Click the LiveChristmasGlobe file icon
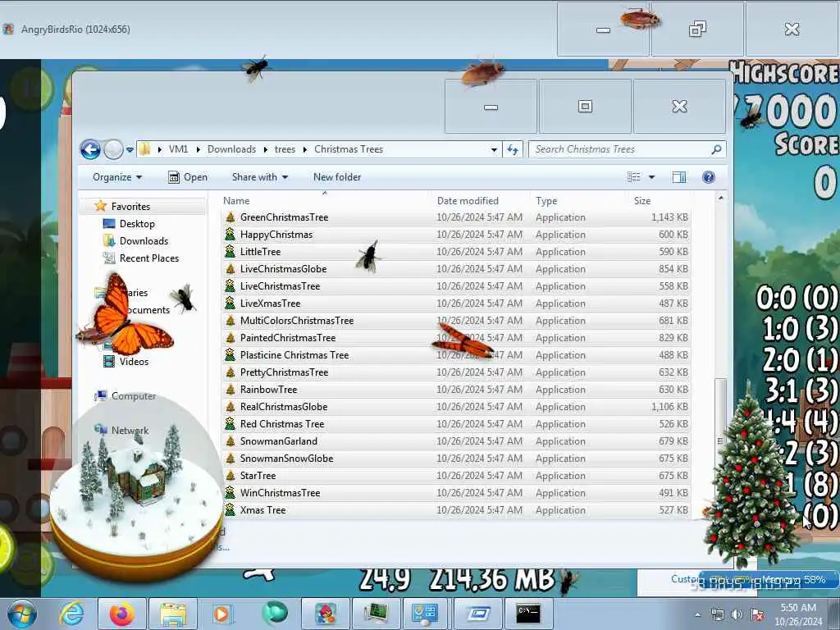Screen dimensions: 840x630 (231, 268)
